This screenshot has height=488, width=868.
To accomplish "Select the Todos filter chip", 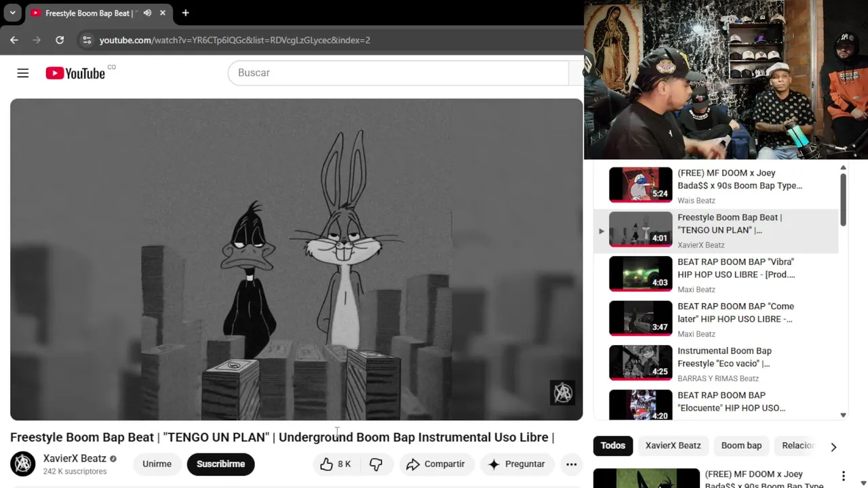I will click(x=612, y=445).
